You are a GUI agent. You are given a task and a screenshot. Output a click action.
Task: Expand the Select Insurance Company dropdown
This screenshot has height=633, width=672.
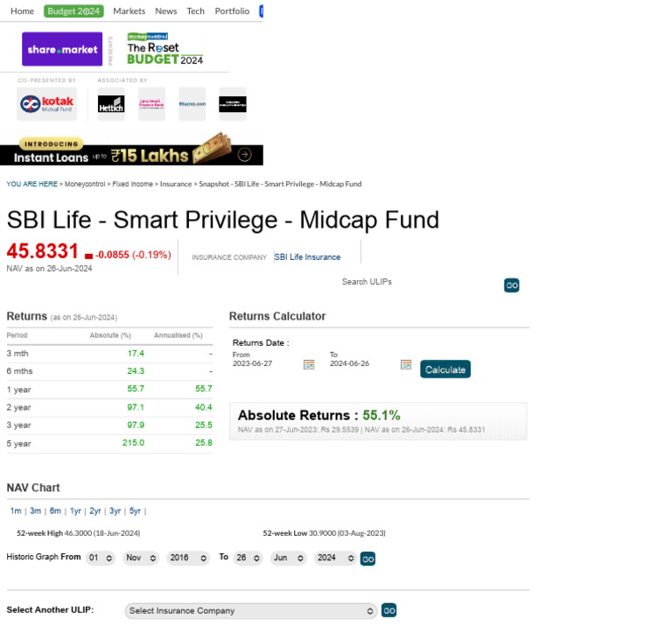(x=251, y=611)
